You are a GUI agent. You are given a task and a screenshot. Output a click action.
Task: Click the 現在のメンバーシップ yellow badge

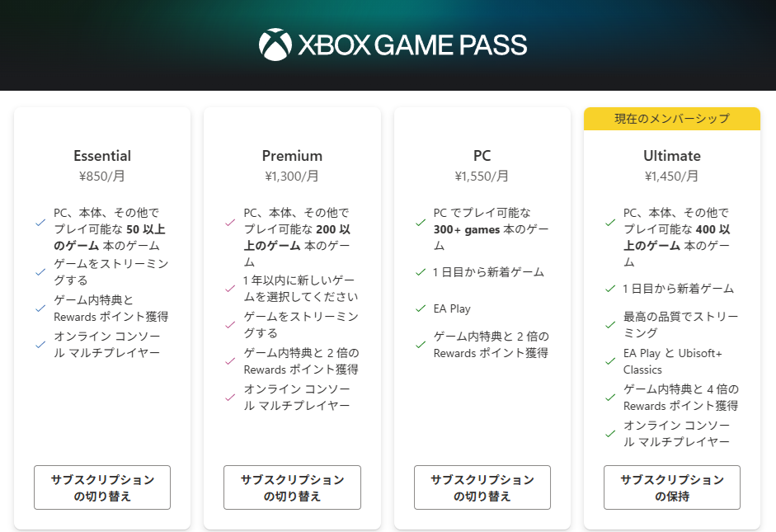[672, 119]
